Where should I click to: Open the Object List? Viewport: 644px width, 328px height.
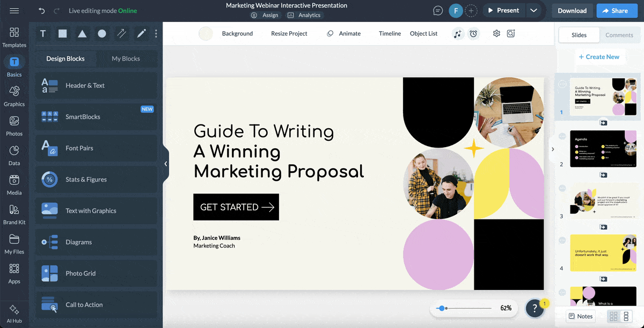tap(423, 33)
